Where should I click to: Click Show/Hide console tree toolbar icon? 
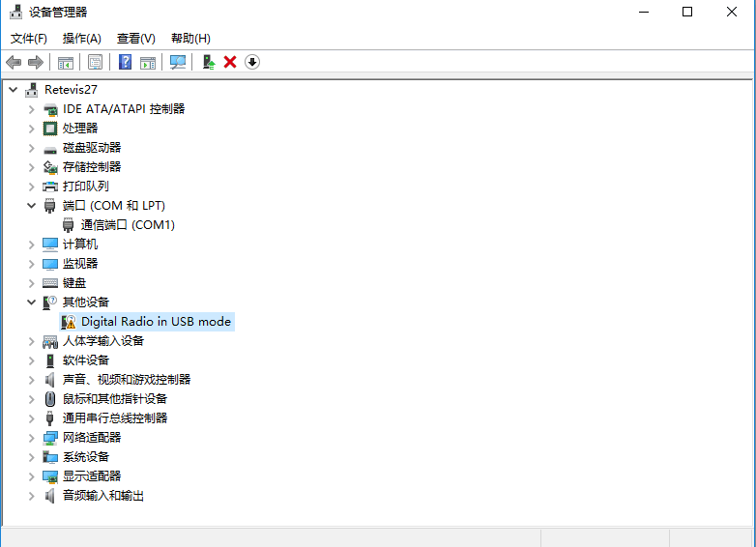tap(66, 62)
